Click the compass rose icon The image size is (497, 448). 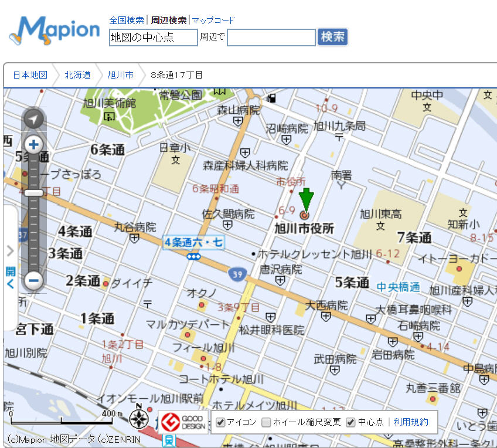138,419
